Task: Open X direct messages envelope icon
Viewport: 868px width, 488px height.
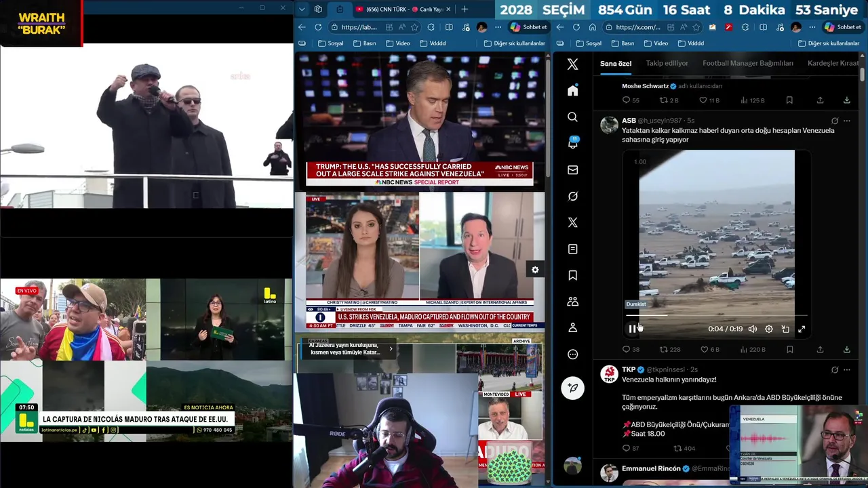Action: point(573,170)
